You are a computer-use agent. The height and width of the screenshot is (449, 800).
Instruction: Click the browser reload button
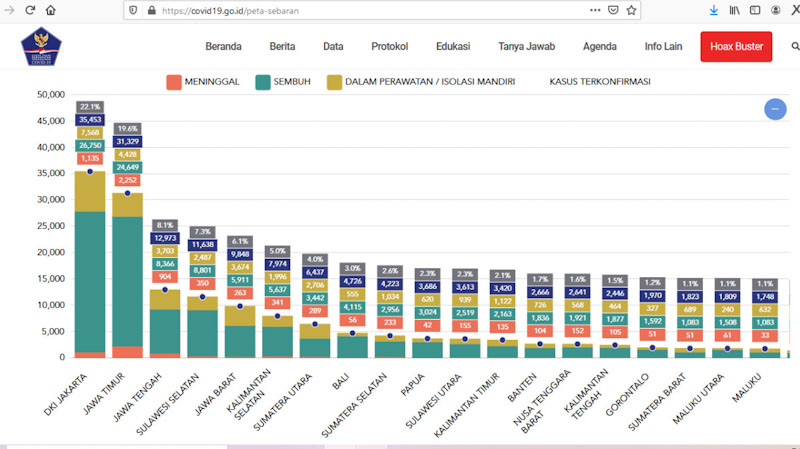coord(31,10)
